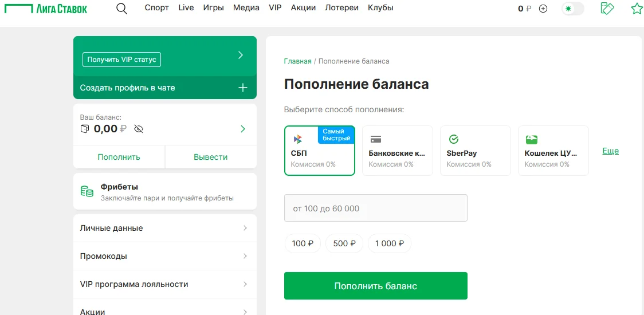The image size is (644, 315).
Task: Select СБП payment method
Action: point(320,151)
